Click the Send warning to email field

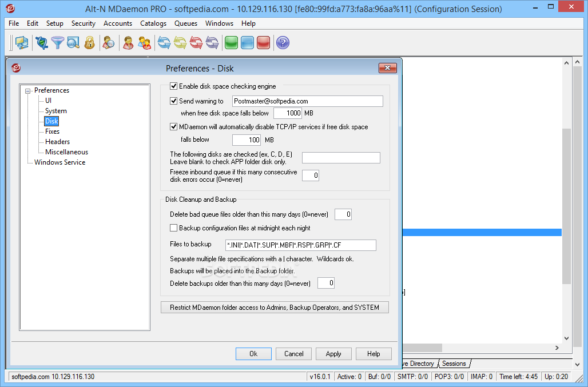[x=308, y=101]
